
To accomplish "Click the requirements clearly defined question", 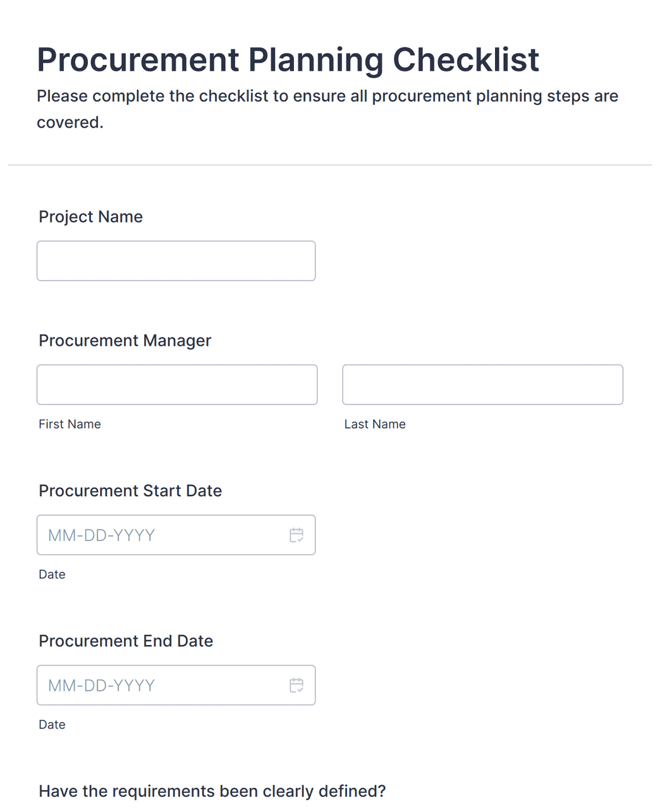I will coord(212,791).
